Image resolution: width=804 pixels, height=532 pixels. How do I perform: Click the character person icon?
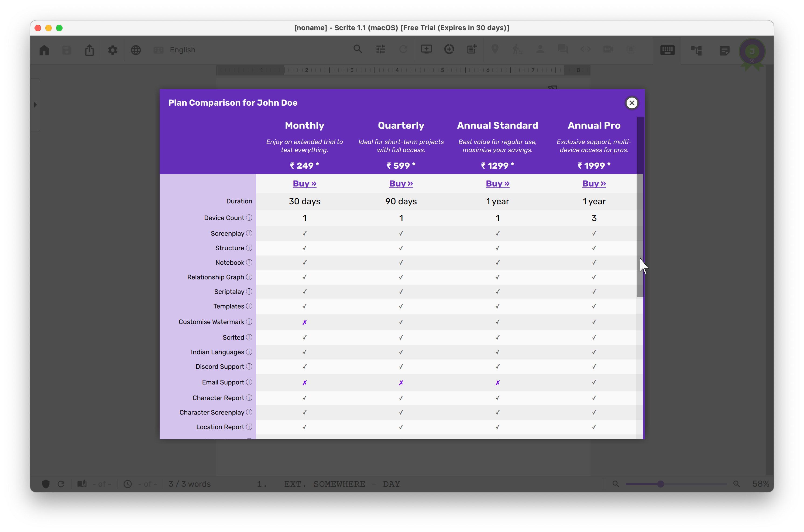[x=540, y=49]
